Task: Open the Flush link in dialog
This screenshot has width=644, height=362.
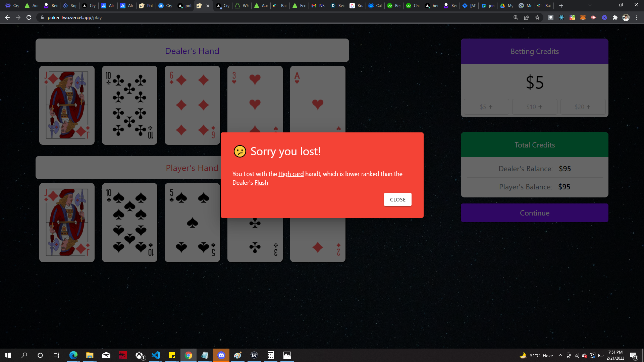Action: point(261,183)
